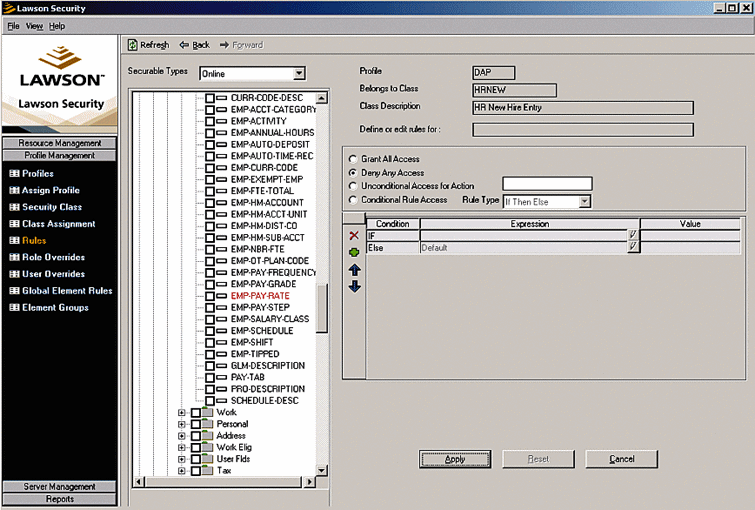Click the Cancel button

[x=621, y=459]
